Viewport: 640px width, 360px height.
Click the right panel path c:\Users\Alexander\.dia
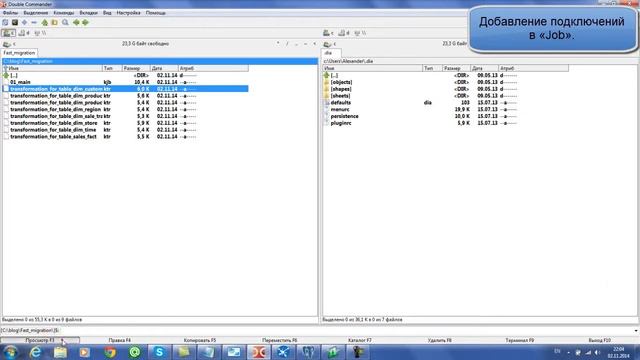pos(348,61)
